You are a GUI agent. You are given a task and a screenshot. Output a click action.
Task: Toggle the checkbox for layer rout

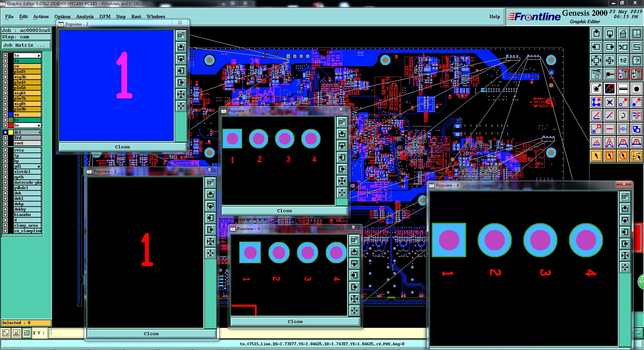click(5, 143)
